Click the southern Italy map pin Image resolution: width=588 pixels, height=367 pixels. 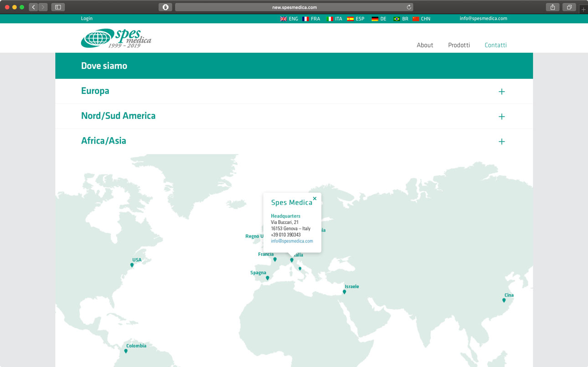point(300,269)
